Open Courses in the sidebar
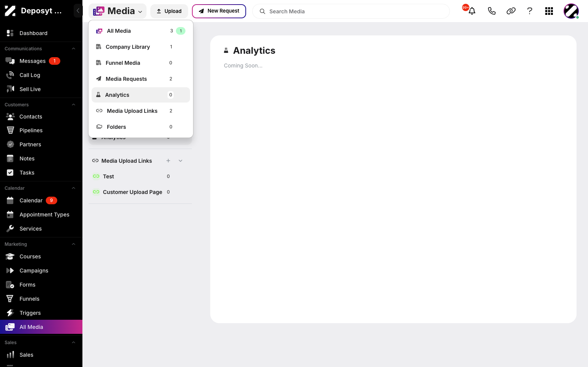This screenshot has width=588, height=367. 41,256
